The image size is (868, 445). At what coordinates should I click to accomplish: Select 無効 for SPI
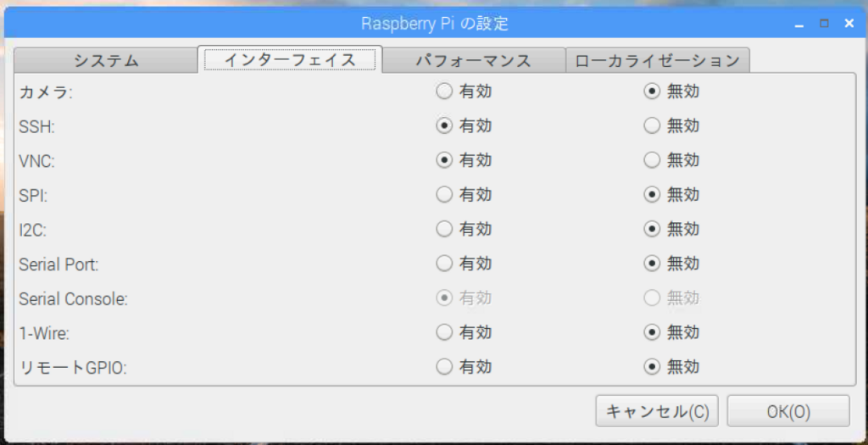(652, 194)
